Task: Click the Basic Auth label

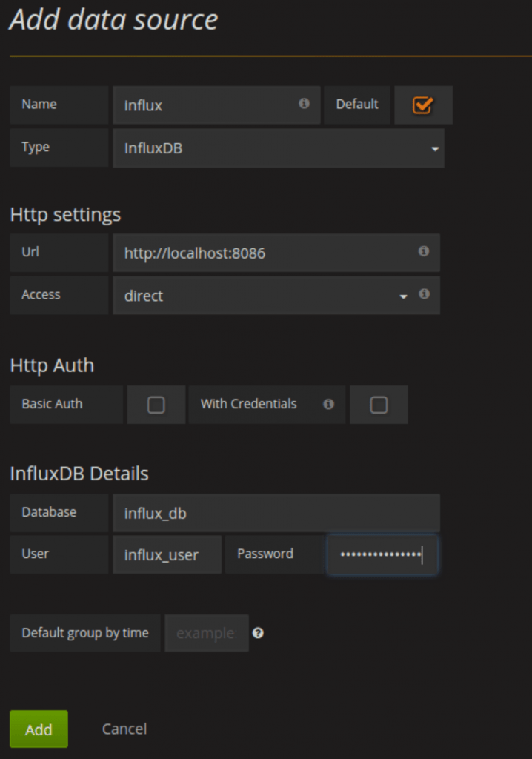Action: 53,404
